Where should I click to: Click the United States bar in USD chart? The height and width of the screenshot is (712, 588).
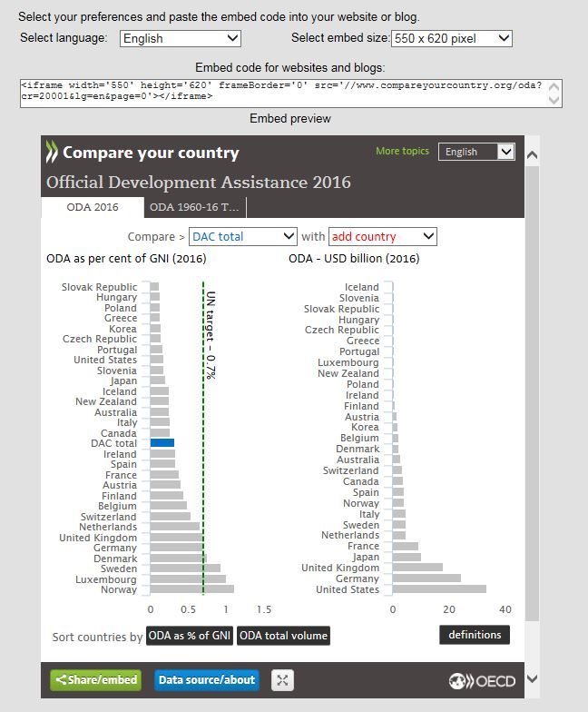click(439, 588)
